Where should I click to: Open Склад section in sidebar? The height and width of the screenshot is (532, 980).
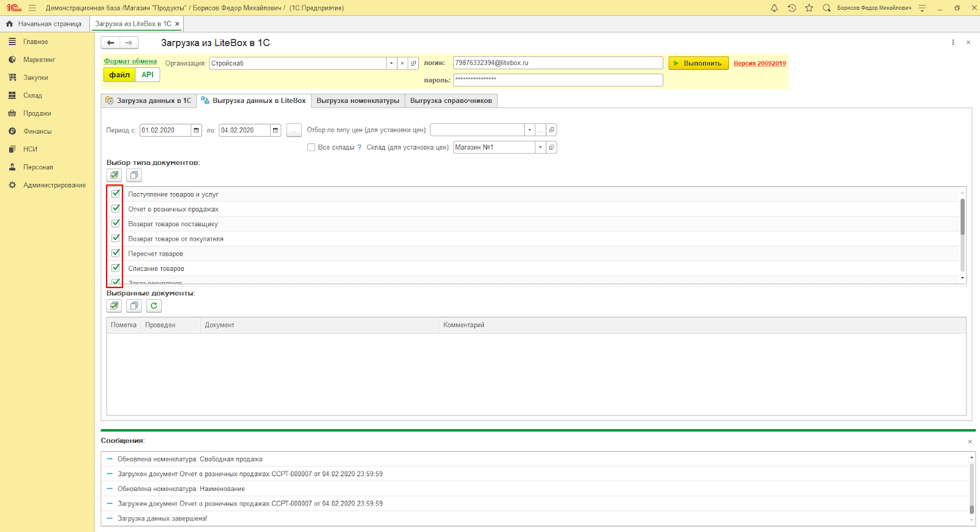pyautogui.click(x=32, y=96)
